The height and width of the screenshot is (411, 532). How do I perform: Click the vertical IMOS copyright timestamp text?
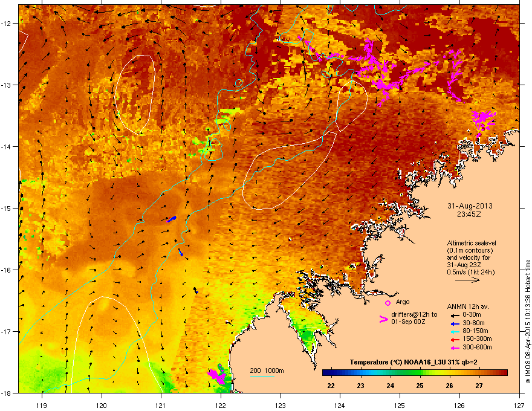click(x=528, y=322)
